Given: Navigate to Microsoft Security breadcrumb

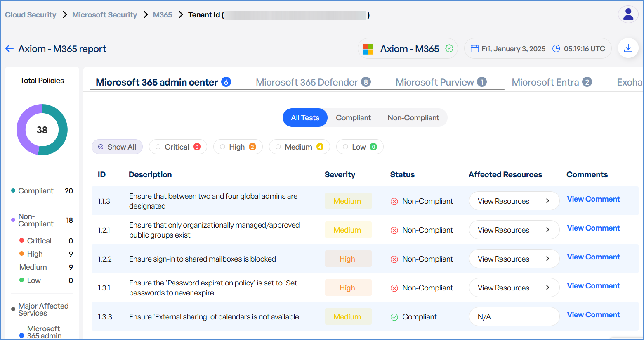Looking at the screenshot, I should 104,15.
